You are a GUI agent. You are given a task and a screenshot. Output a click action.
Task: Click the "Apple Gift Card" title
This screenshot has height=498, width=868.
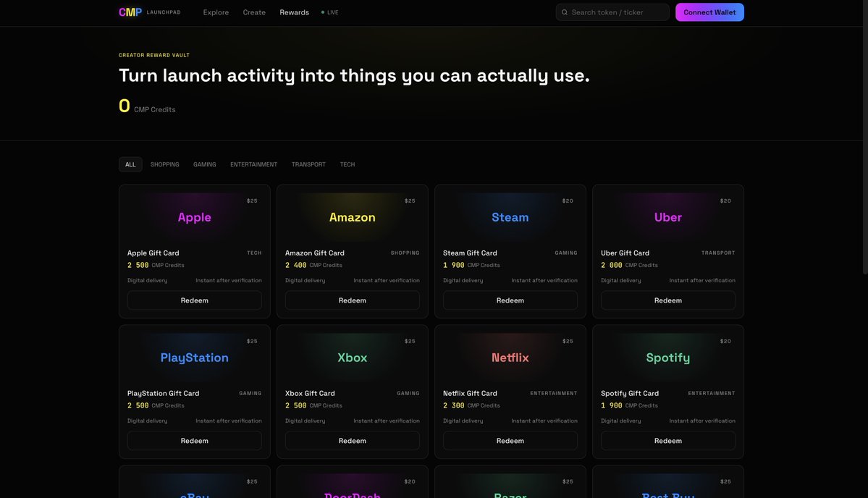[153, 253]
